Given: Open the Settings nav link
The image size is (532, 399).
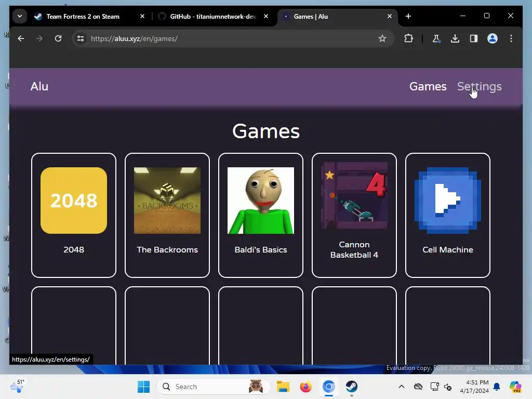Looking at the screenshot, I should [479, 87].
